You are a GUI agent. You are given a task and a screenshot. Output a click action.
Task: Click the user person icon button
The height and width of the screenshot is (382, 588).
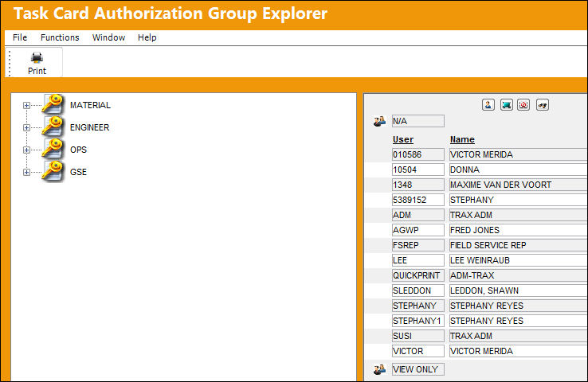pos(488,105)
